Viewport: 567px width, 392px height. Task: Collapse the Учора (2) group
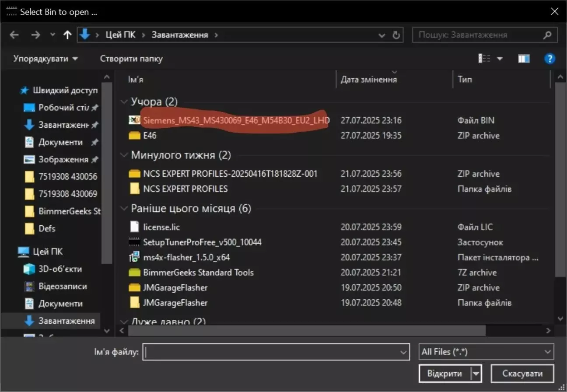[x=124, y=102]
